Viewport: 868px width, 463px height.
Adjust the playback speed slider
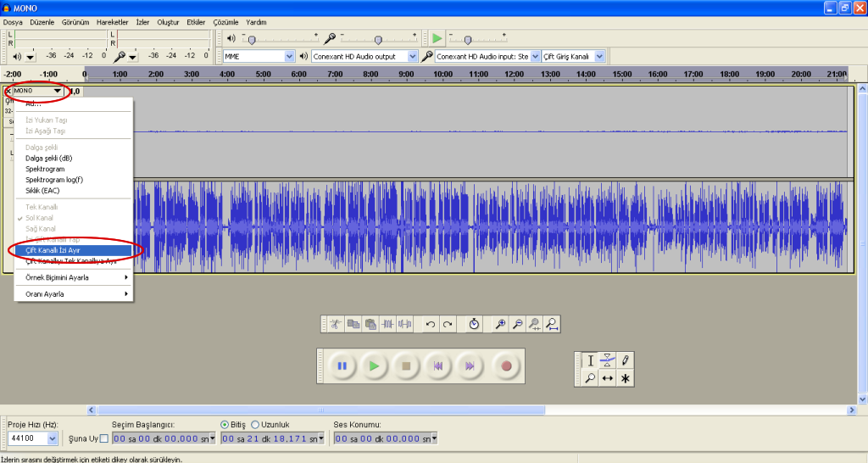(468, 40)
